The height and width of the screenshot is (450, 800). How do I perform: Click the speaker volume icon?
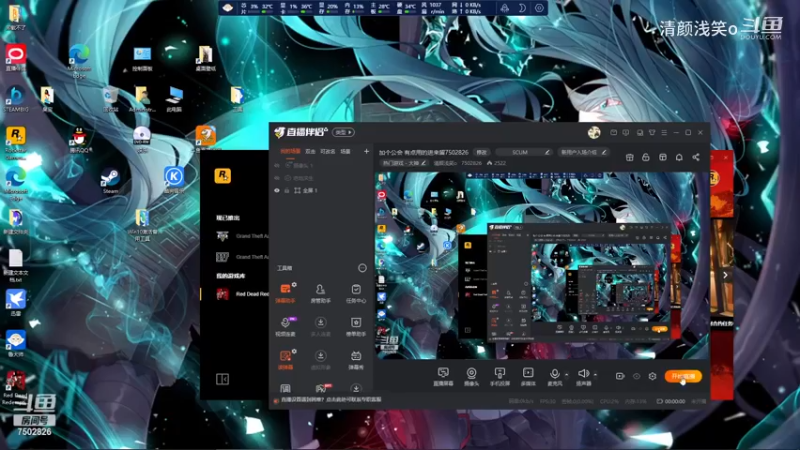(x=583, y=373)
